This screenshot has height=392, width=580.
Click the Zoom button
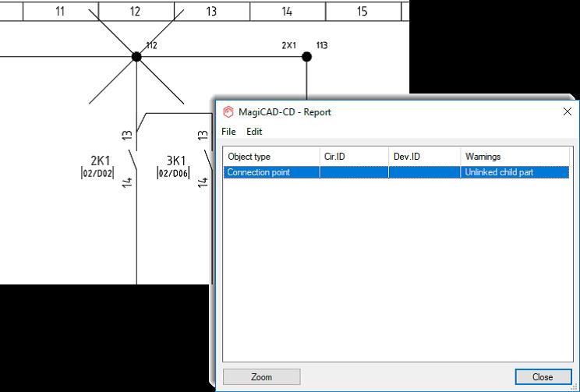coord(261,377)
